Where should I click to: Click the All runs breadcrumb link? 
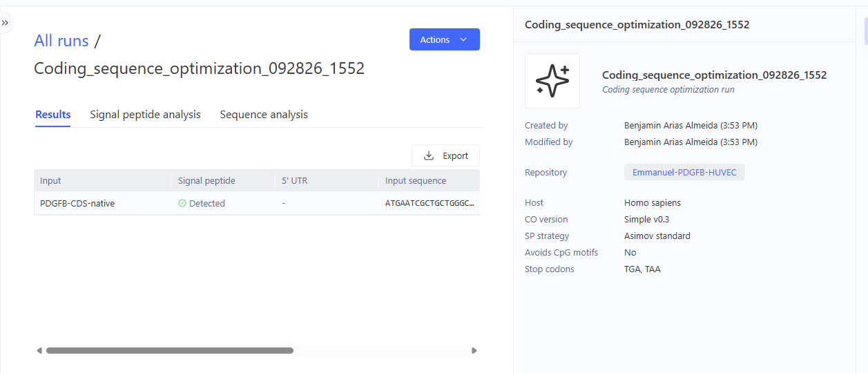pos(61,41)
